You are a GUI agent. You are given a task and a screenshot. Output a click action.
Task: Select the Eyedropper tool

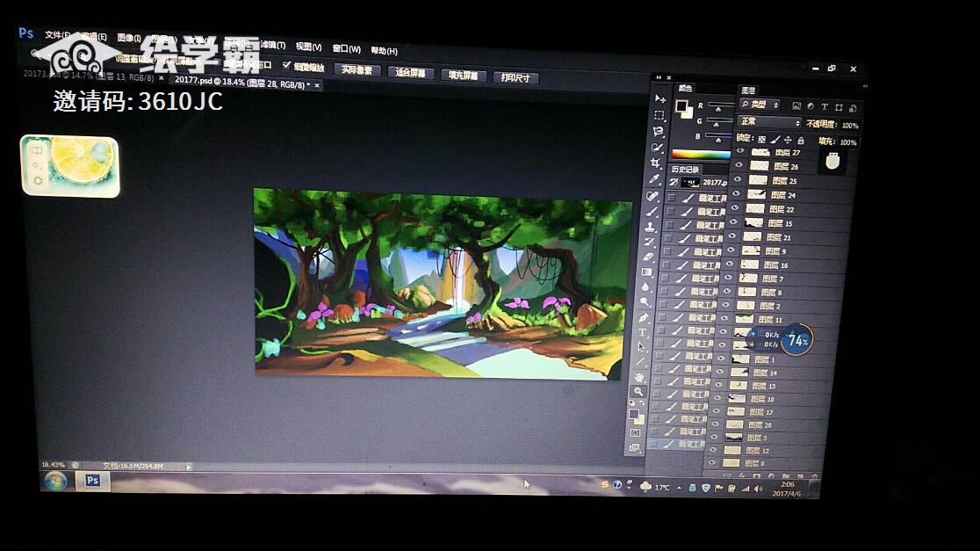(x=653, y=179)
